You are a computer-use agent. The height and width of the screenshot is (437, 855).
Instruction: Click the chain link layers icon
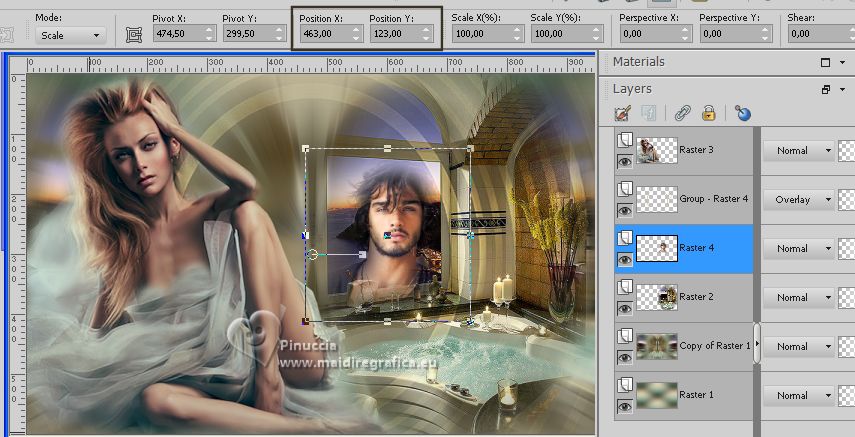[x=683, y=113]
